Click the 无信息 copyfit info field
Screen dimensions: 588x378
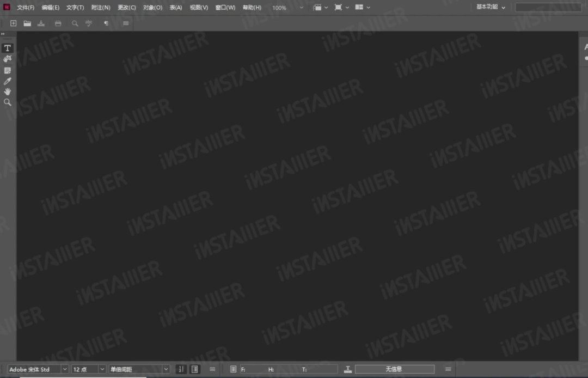pos(395,369)
